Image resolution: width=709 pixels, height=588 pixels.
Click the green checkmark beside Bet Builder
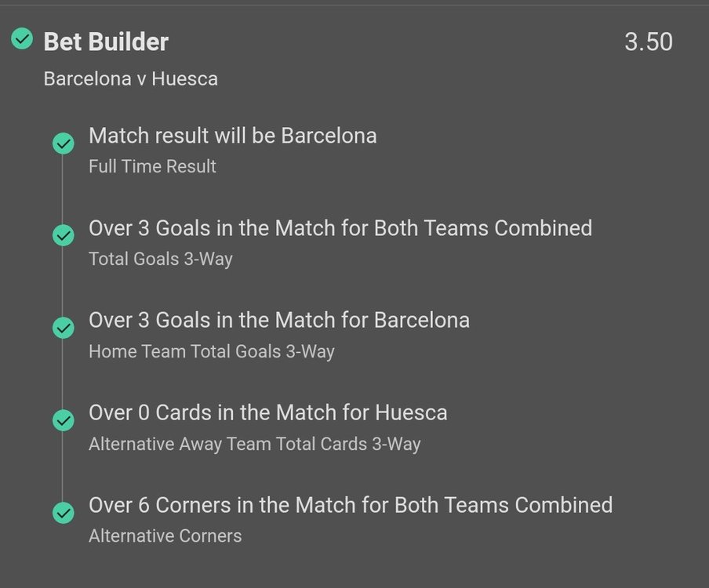tap(23, 38)
